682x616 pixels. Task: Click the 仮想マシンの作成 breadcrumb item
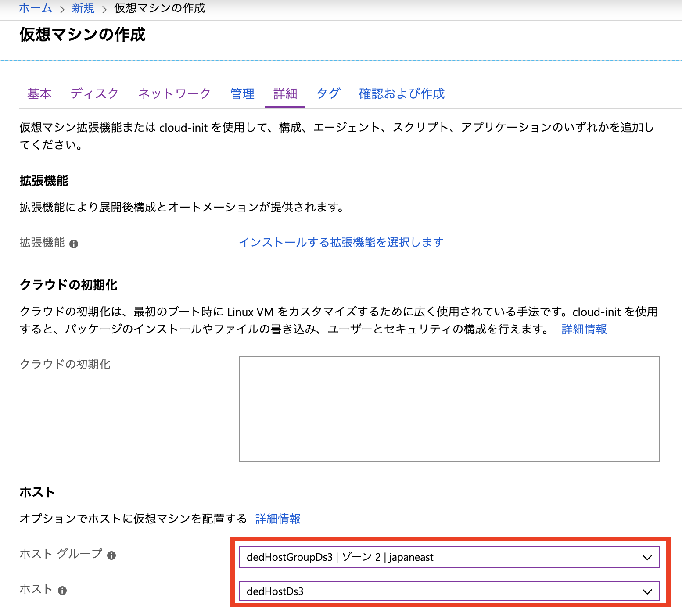[x=159, y=8]
